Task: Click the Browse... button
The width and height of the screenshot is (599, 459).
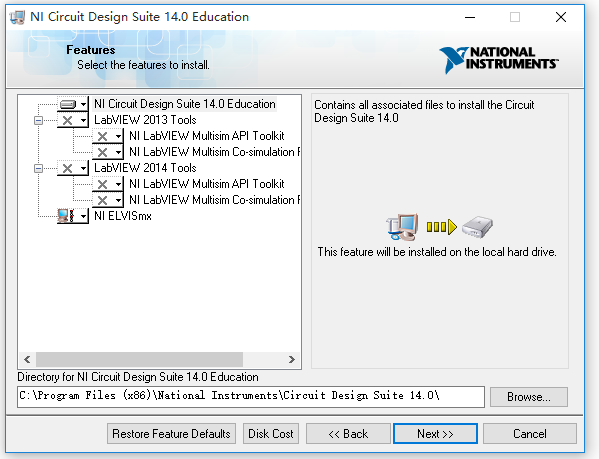Action: pos(529,397)
